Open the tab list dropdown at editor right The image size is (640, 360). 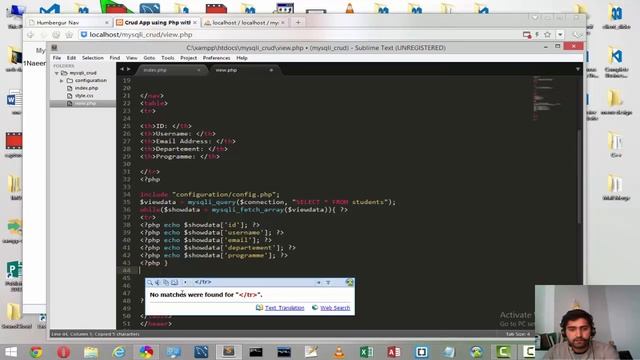(578, 69)
